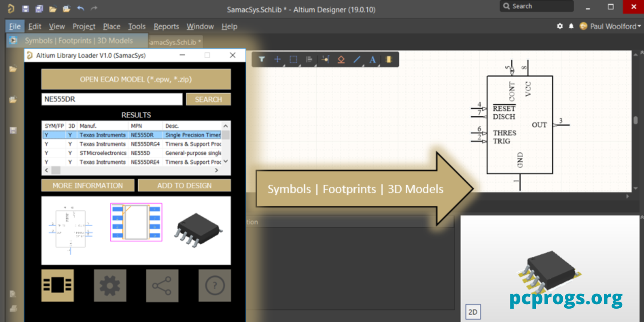This screenshot has height=322, width=644.
Task: Click results list scroll down arrow
Action: (226, 161)
